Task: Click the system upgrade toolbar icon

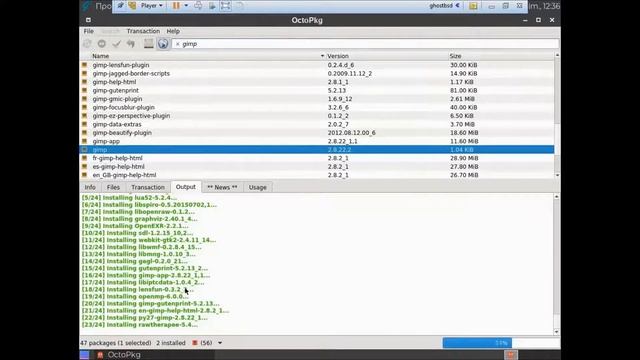Action: point(102,44)
